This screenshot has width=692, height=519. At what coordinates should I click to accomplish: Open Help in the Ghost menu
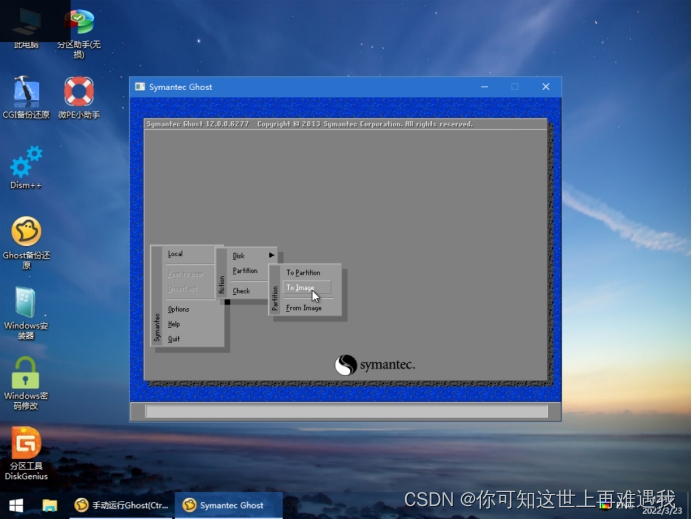click(173, 324)
